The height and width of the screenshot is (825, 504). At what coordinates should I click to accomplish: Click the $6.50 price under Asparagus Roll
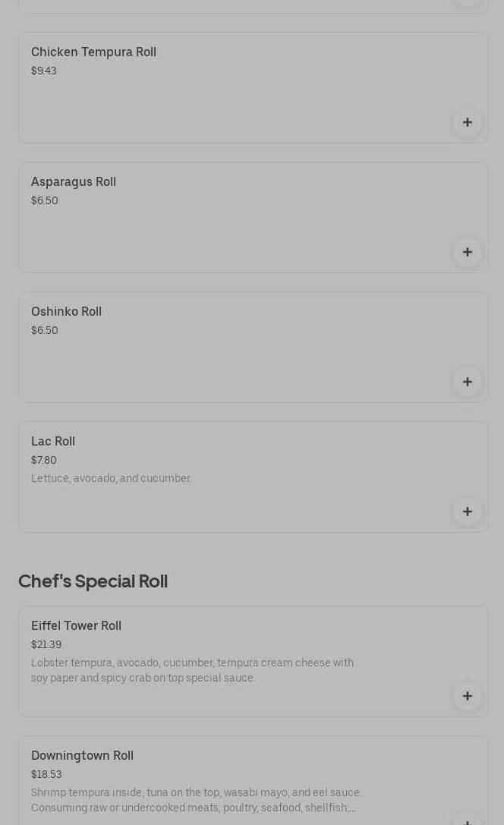tap(45, 201)
